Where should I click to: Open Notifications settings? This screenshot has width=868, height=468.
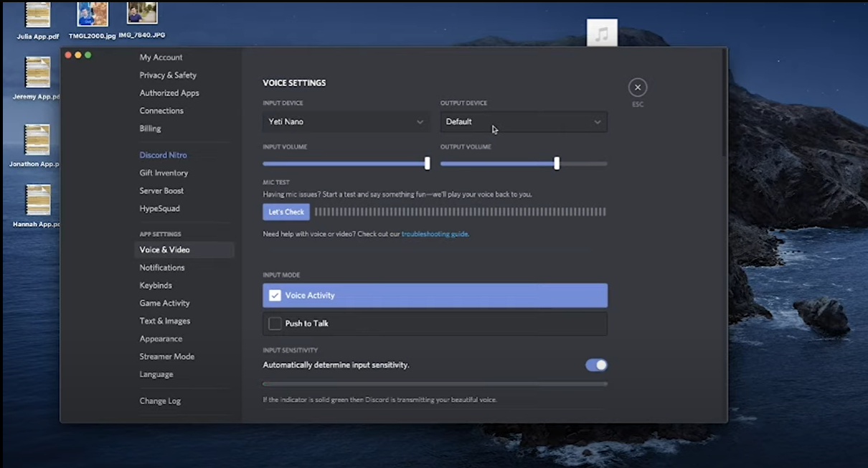(x=162, y=268)
